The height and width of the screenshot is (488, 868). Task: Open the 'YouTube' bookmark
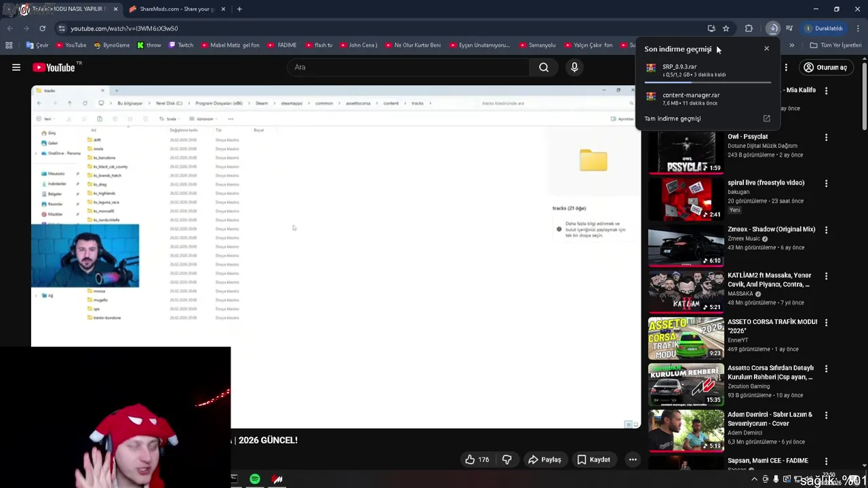click(71, 45)
